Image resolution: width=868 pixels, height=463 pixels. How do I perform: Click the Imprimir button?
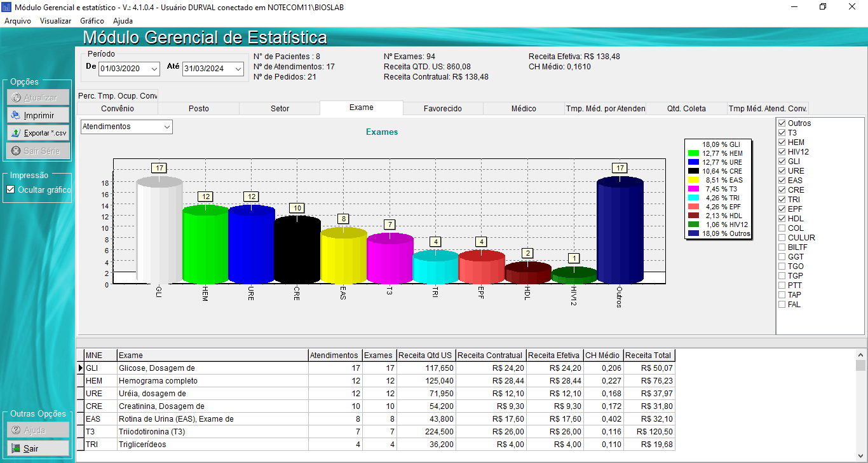(38, 116)
